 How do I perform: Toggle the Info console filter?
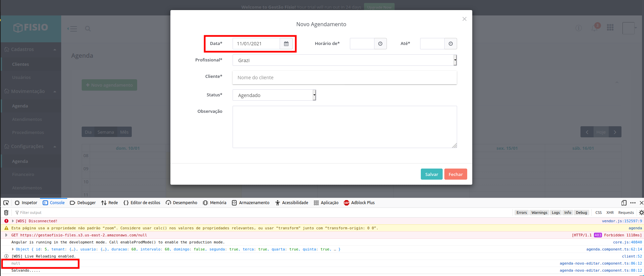pos(568,213)
